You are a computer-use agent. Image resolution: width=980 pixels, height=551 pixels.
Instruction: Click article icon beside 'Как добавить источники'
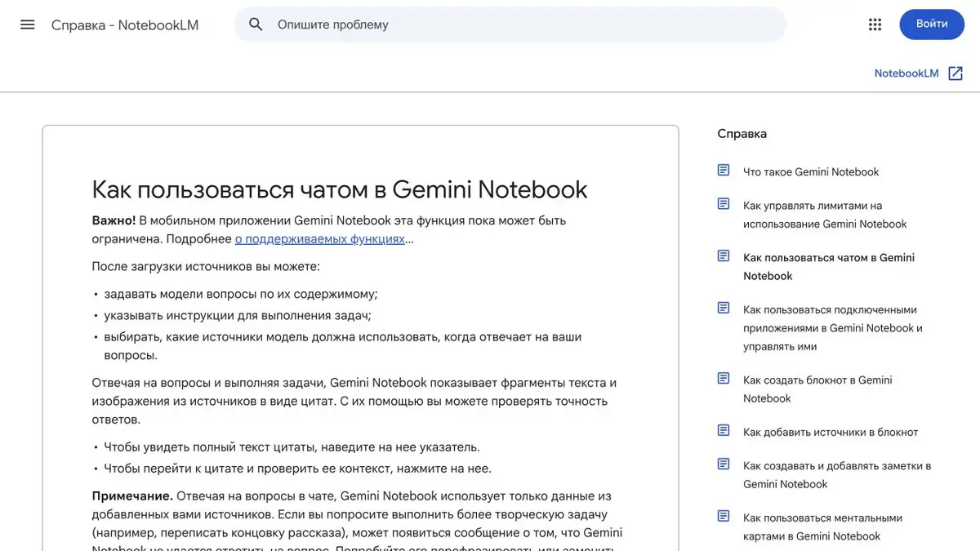[x=724, y=431]
